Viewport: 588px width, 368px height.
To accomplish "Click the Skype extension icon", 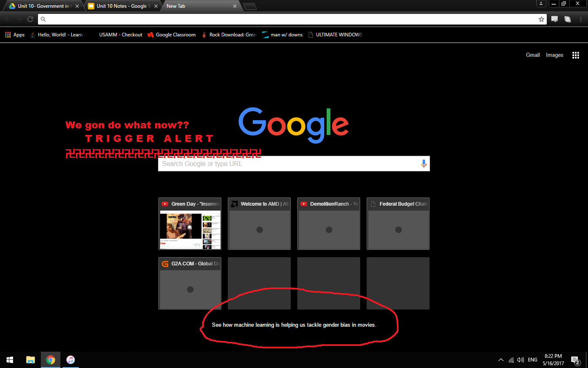I will click(x=568, y=19).
